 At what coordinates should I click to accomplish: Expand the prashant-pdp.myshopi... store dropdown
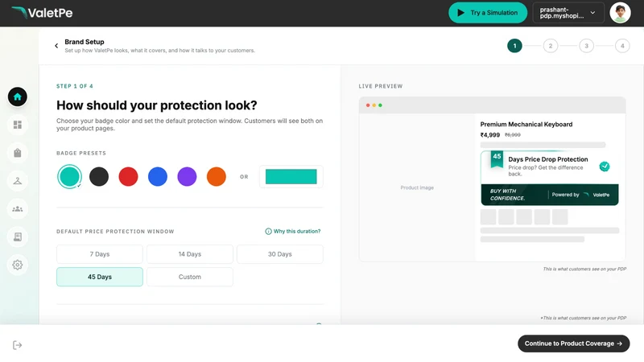coord(568,13)
